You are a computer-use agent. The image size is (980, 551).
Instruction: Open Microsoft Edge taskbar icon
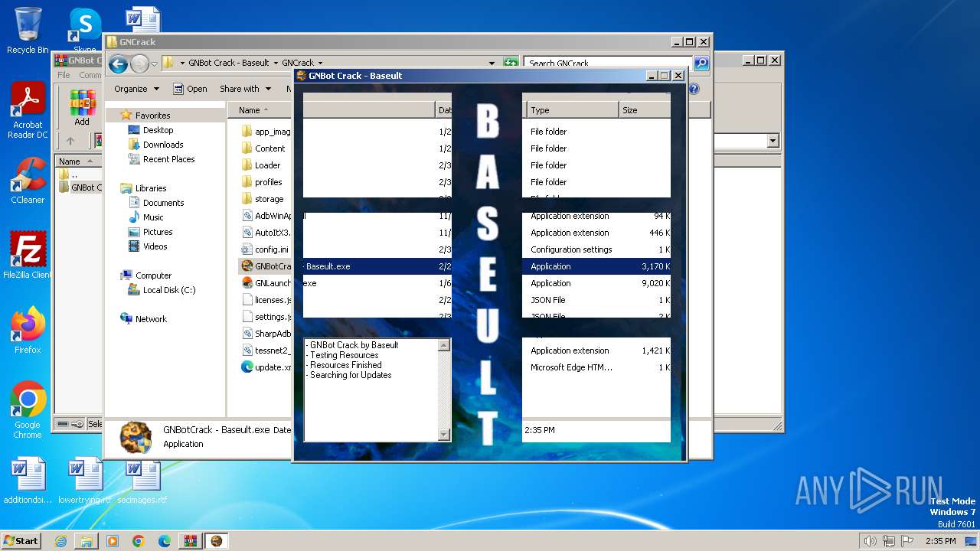click(x=165, y=541)
